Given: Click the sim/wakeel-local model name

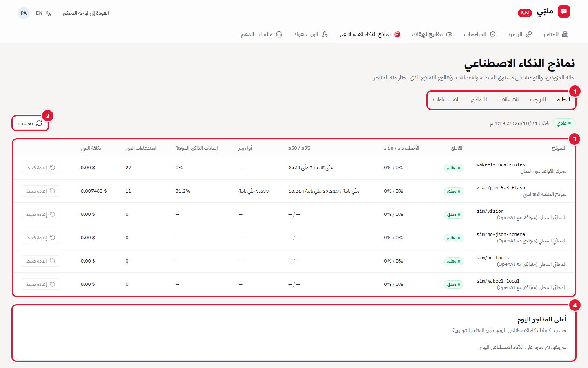Looking at the screenshot, I should tap(498, 281).
